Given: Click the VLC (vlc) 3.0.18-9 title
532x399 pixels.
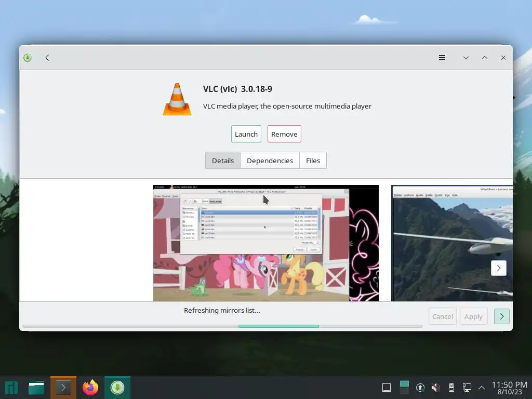Looking at the screenshot, I should [x=237, y=89].
